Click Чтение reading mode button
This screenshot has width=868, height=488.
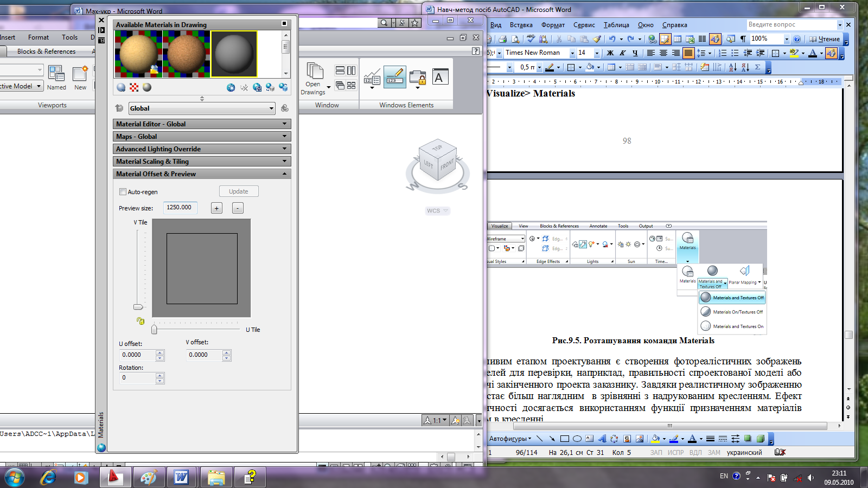coord(825,39)
